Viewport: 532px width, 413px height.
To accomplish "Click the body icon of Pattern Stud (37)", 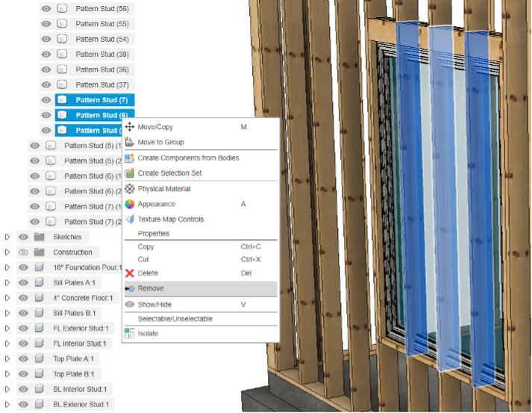I will click(x=62, y=84).
